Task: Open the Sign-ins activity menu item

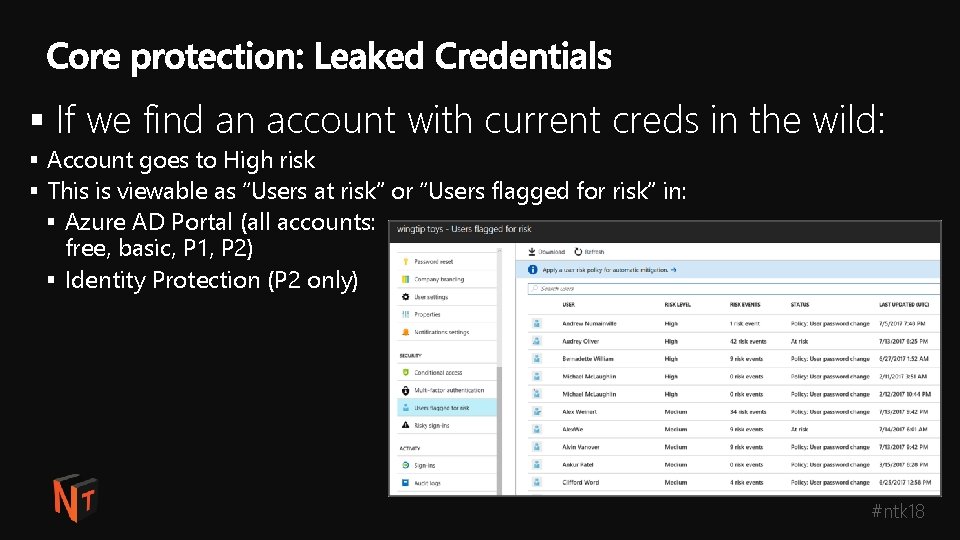Action: coord(425,465)
